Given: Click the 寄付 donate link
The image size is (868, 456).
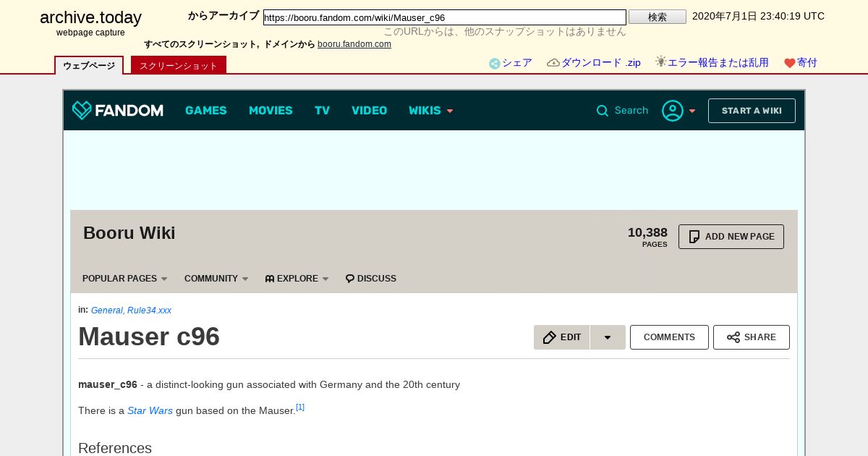Looking at the screenshot, I should pyautogui.click(x=807, y=63).
